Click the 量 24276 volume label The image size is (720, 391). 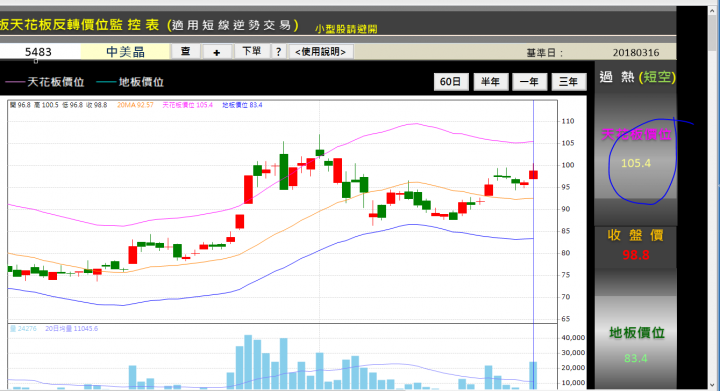tap(23, 329)
